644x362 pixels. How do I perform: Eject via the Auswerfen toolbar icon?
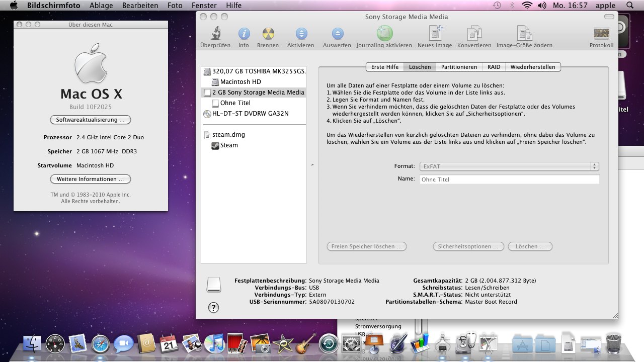click(x=337, y=34)
